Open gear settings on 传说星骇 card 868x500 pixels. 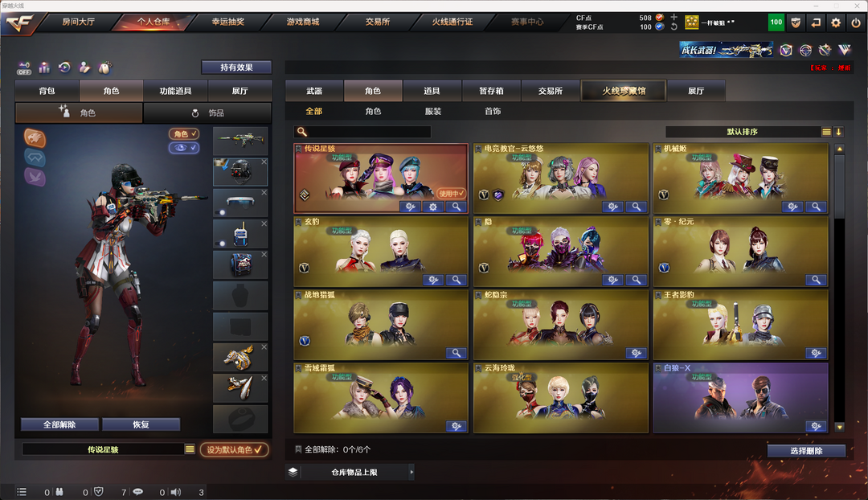pos(433,207)
